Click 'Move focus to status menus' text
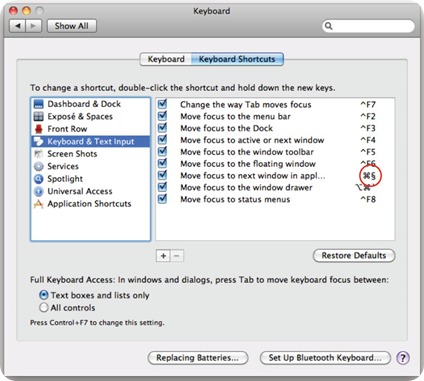 click(235, 199)
